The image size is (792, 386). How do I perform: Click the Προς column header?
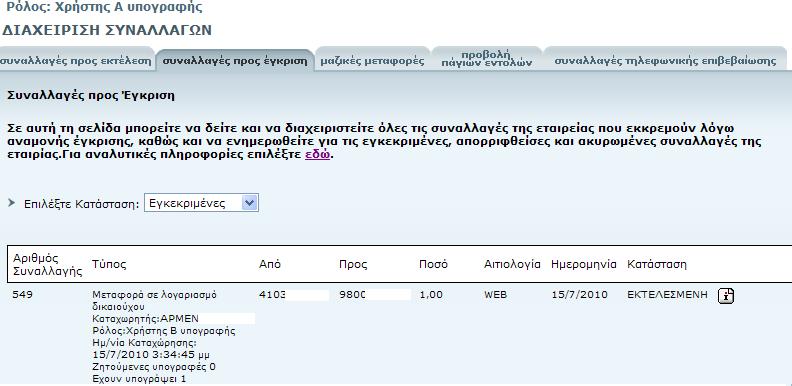click(353, 264)
